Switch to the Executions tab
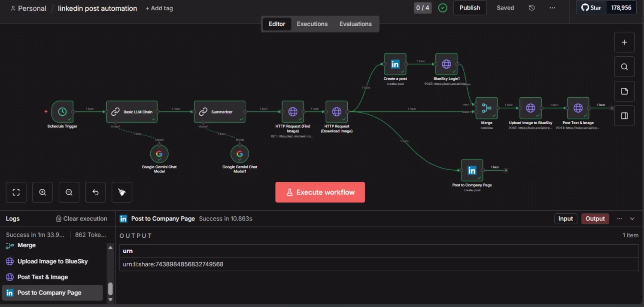This screenshot has height=307, width=644. click(312, 24)
